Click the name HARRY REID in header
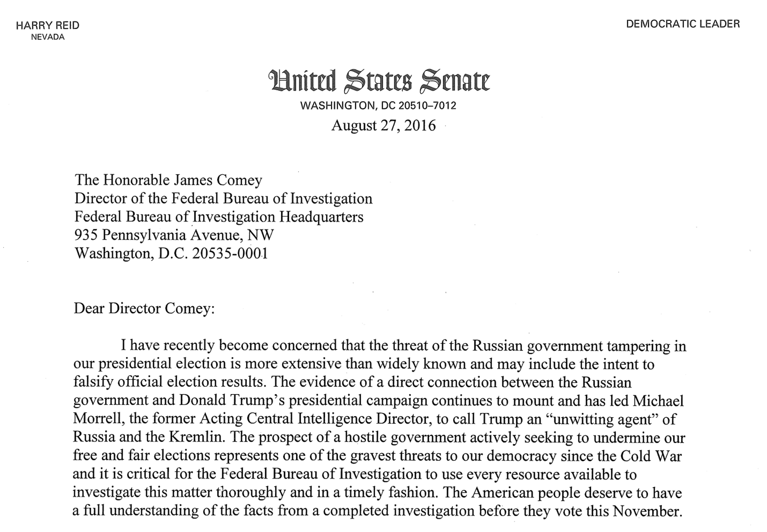This screenshot has height=532, width=767. (x=48, y=26)
